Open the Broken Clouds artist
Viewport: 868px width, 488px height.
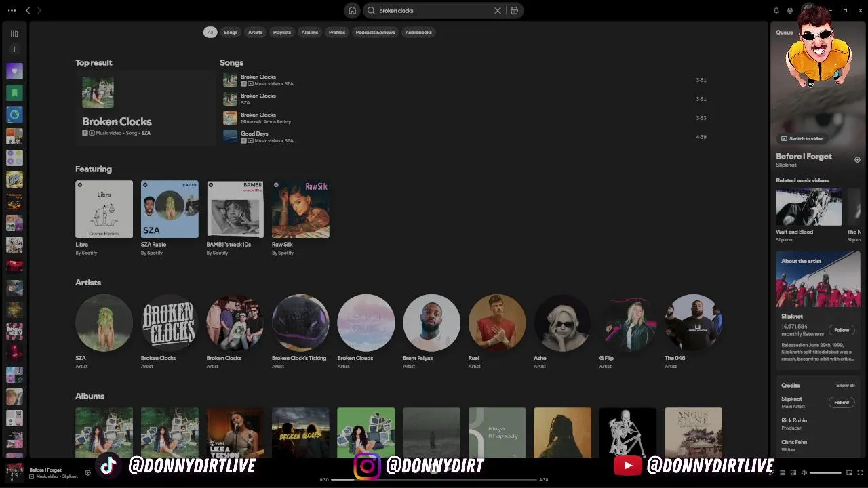click(366, 331)
